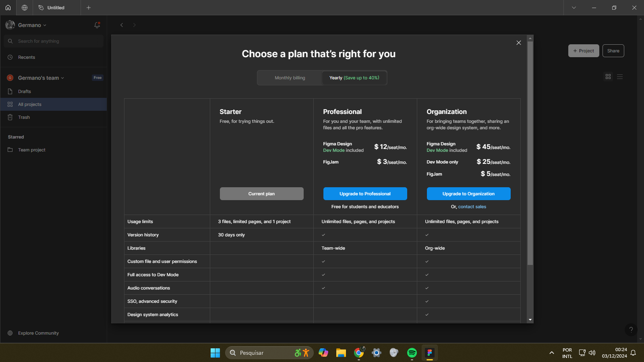Click the 'Usage limits' row label
The width and height of the screenshot is (644, 362).
click(140, 221)
